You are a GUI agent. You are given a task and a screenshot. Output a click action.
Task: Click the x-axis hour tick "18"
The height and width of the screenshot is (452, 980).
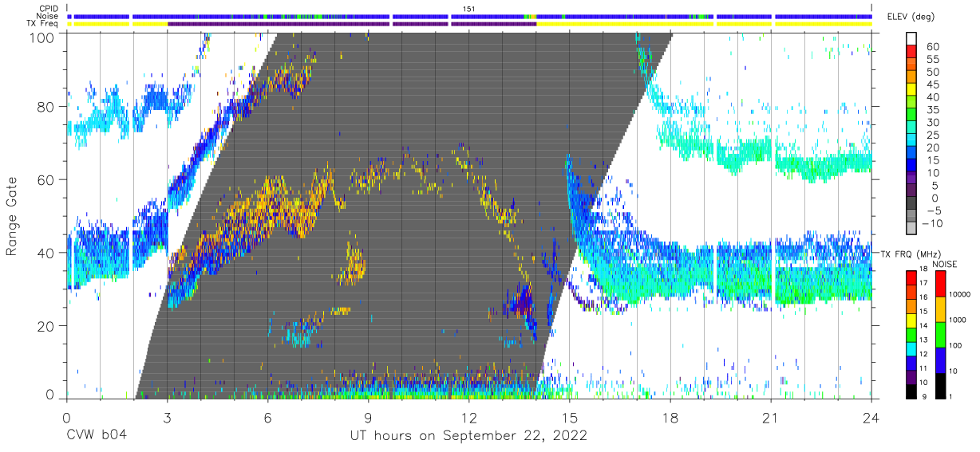point(670,417)
